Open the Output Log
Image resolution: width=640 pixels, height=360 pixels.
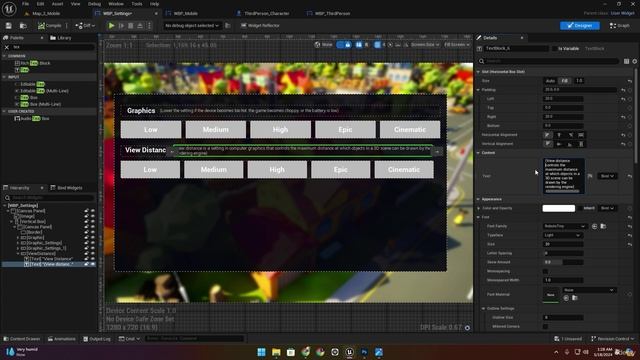[96, 339]
